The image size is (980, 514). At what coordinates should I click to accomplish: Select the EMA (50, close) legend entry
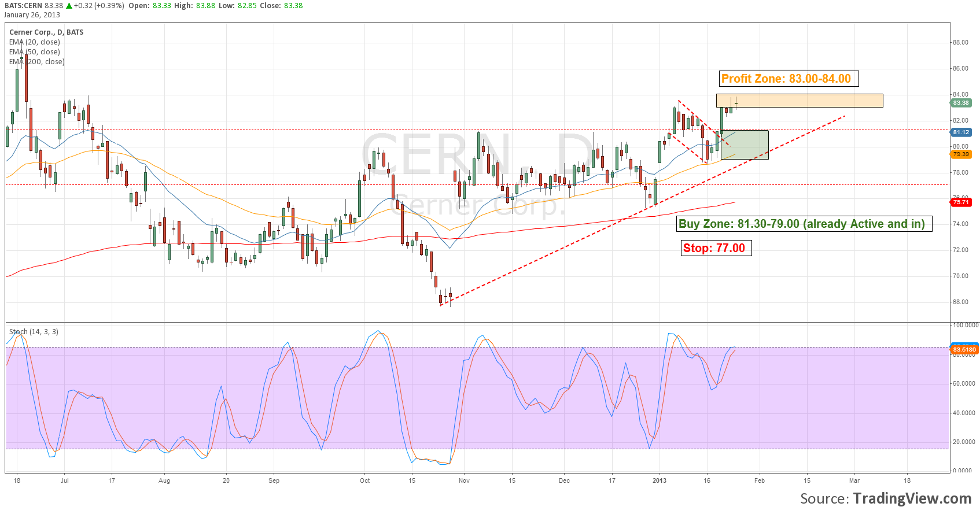[x=35, y=52]
